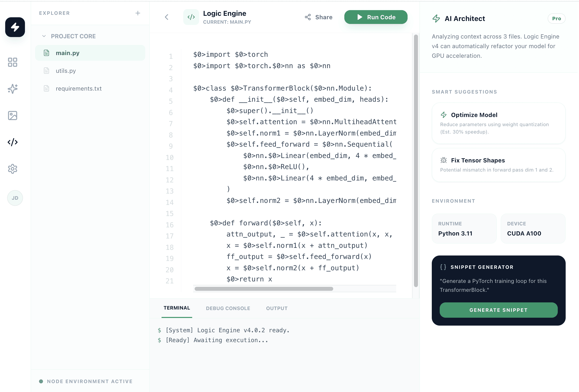This screenshot has width=579, height=392.
Task: Click the Share button
Action: coord(318,17)
